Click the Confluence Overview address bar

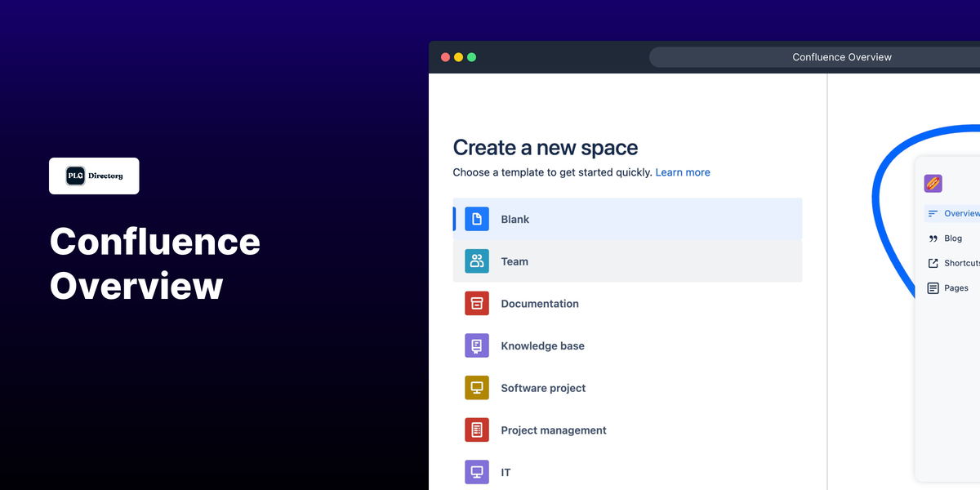[x=842, y=56]
